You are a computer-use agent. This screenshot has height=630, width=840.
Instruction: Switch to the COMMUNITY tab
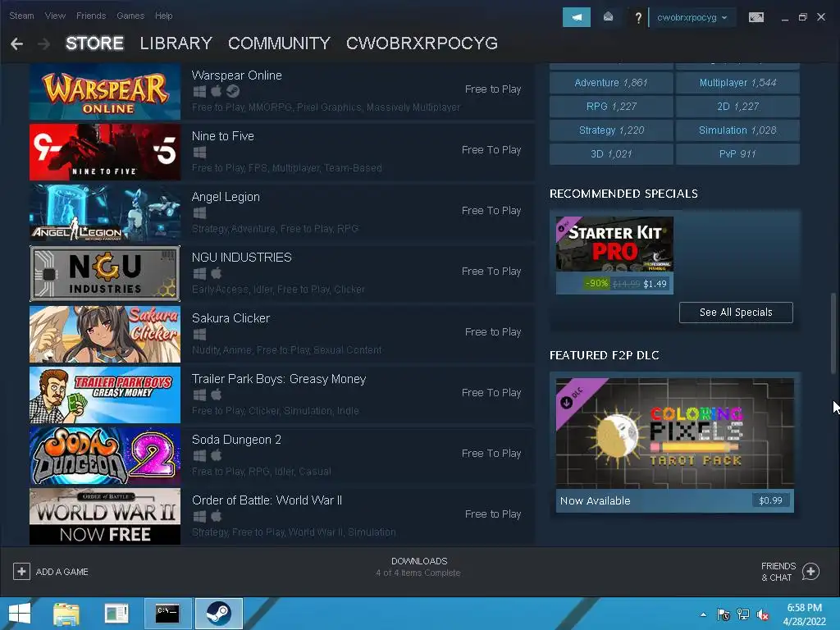pos(279,43)
